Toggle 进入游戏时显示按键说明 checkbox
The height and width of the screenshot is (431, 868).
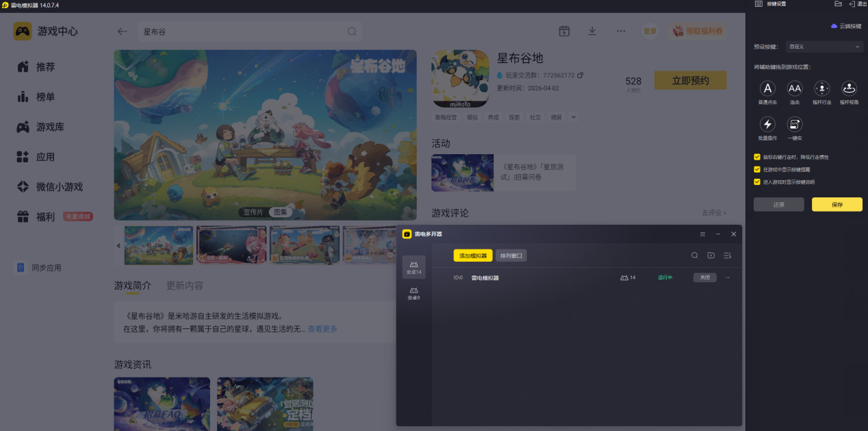coord(757,182)
